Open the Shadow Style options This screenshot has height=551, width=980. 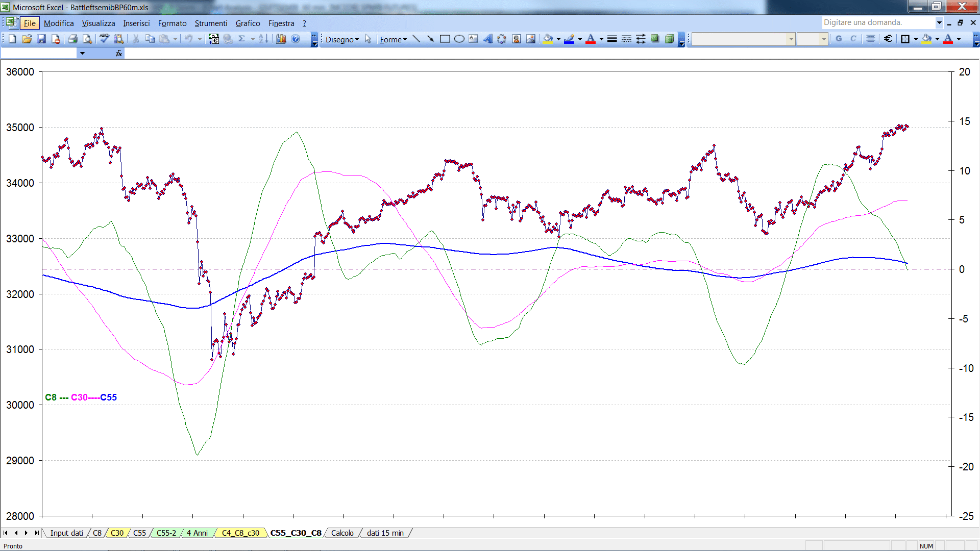pos(655,39)
